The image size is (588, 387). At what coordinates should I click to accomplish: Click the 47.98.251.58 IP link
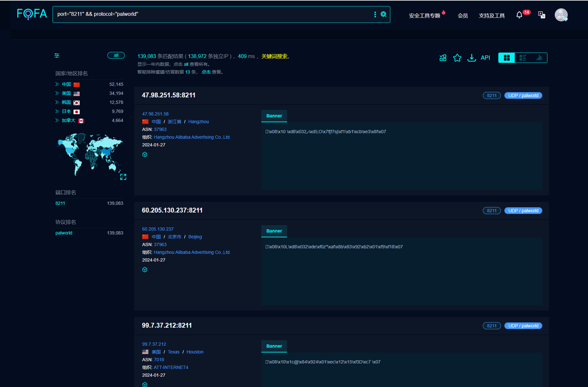pyautogui.click(x=155, y=114)
